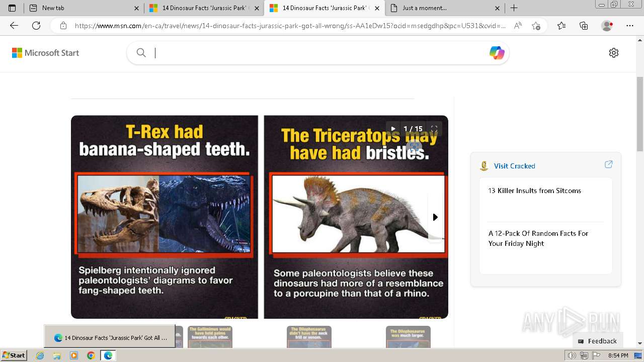View site information lock icon
The width and height of the screenshot is (644, 362).
(63, 26)
